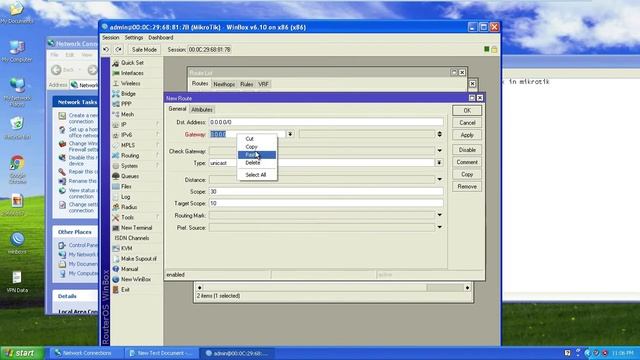640x360 pixels.
Task: Click OK in New Route dialog
Action: point(467,111)
